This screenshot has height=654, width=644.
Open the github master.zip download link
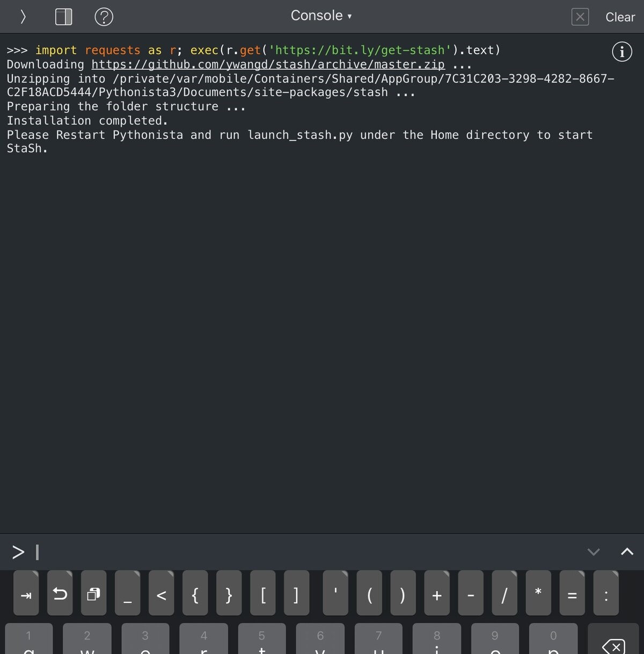click(x=268, y=64)
